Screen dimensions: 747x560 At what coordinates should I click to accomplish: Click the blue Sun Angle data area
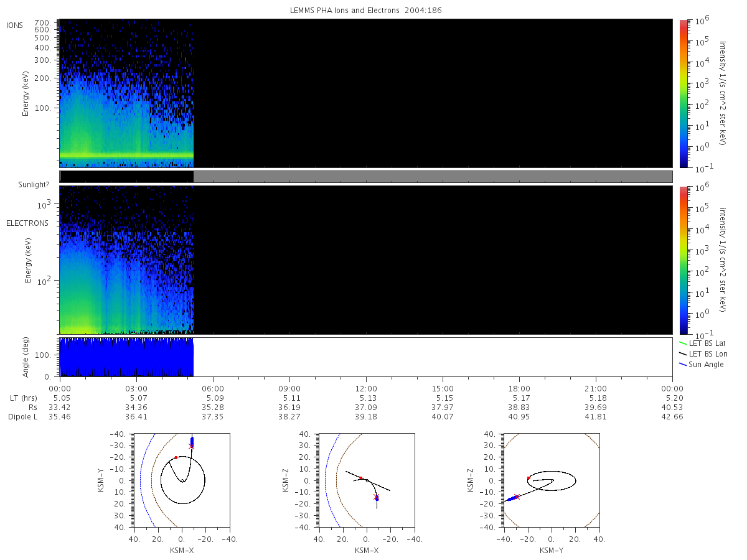click(x=126, y=357)
